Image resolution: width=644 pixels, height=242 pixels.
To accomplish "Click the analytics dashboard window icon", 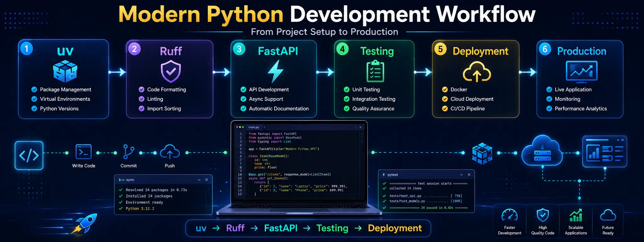I will [x=604, y=152].
